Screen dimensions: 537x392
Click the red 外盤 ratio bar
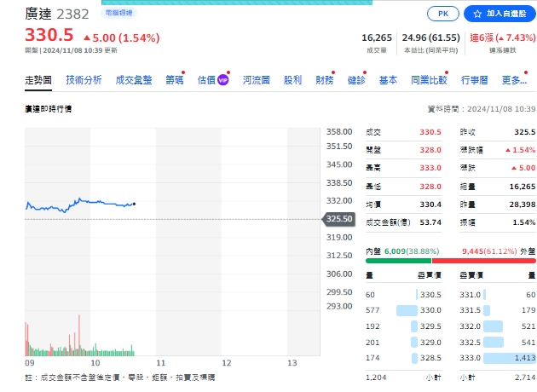484,261
